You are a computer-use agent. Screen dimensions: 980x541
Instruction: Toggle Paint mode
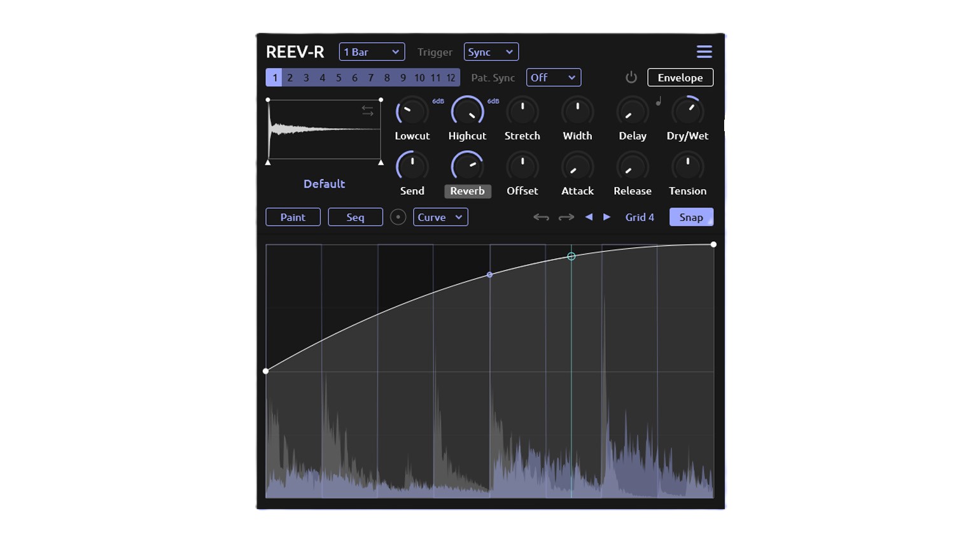click(293, 217)
